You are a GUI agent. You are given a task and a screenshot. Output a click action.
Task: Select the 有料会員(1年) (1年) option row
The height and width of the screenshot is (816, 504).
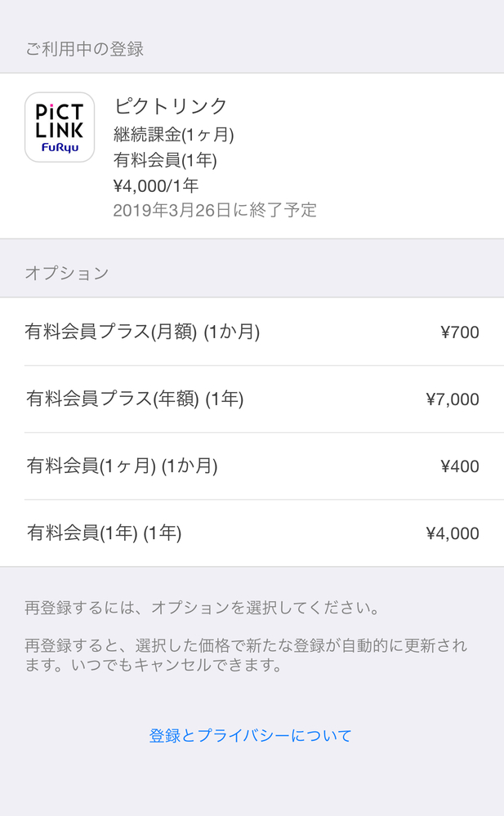click(104, 533)
